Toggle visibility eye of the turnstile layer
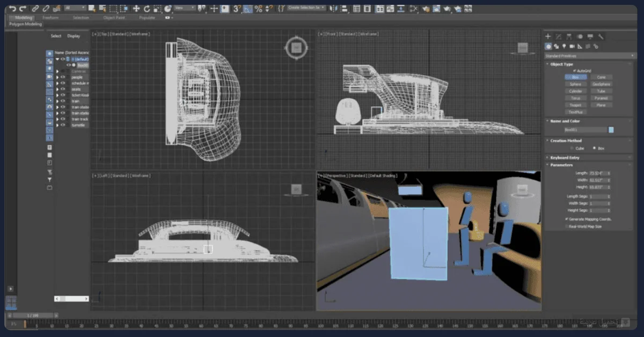The image size is (644, 337). pyautogui.click(x=62, y=125)
